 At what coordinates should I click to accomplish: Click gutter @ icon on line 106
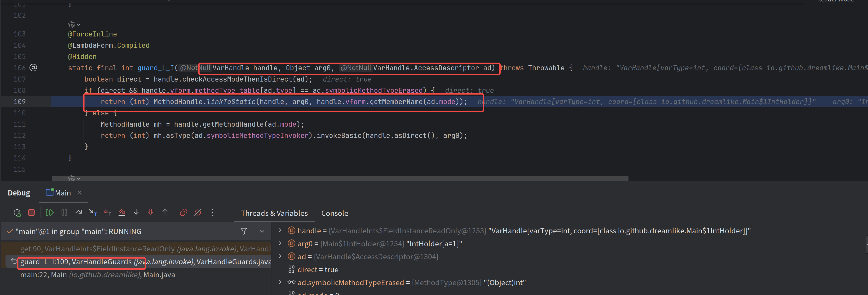coord(33,67)
